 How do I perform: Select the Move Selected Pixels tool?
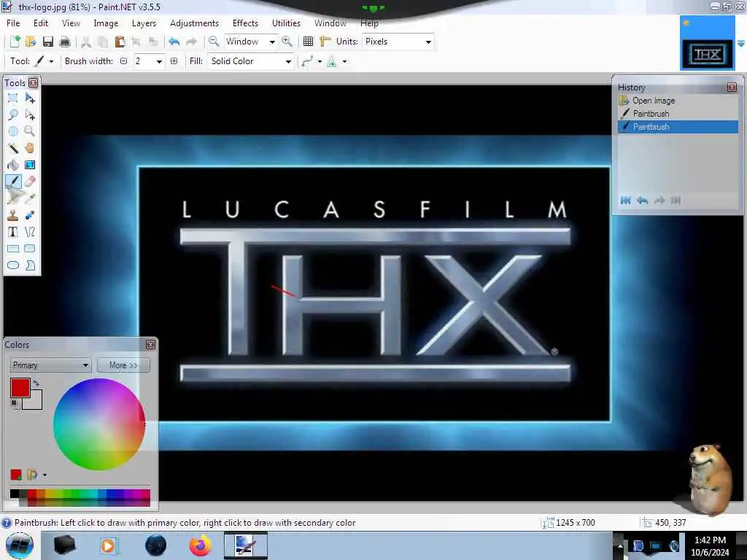click(29, 98)
